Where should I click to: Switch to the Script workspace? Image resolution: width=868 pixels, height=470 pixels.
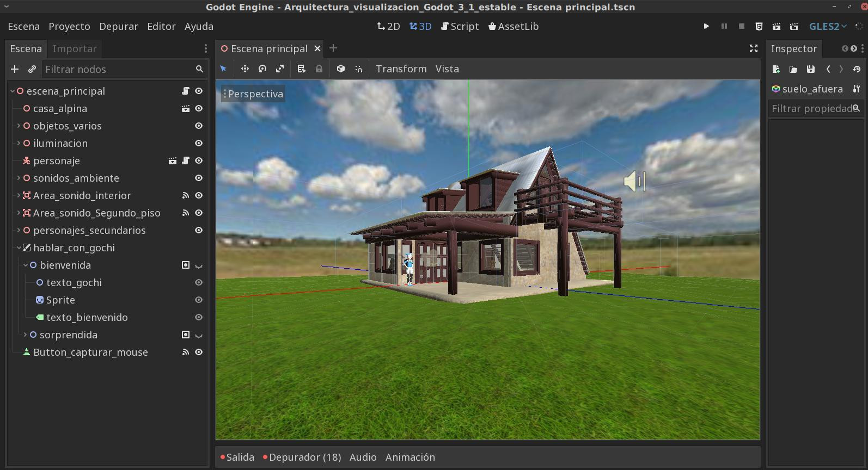(x=460, y=26)
